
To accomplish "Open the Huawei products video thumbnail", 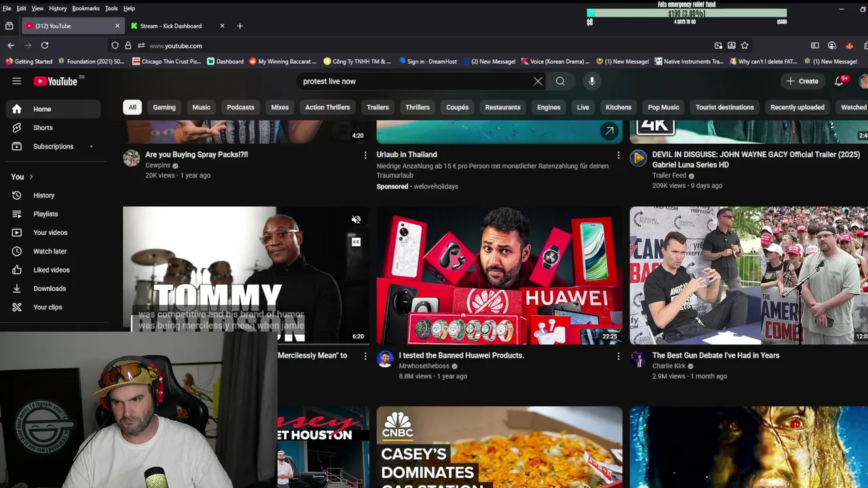I will pyautogui.click(x=499, y=275).
